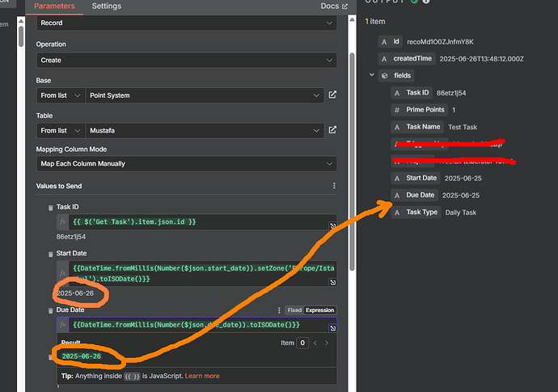Viewport: 558px width, 392px height.
Task: Click createdTime value 2025-06-26T13:48:12.000Z
Action: point(481,59)
